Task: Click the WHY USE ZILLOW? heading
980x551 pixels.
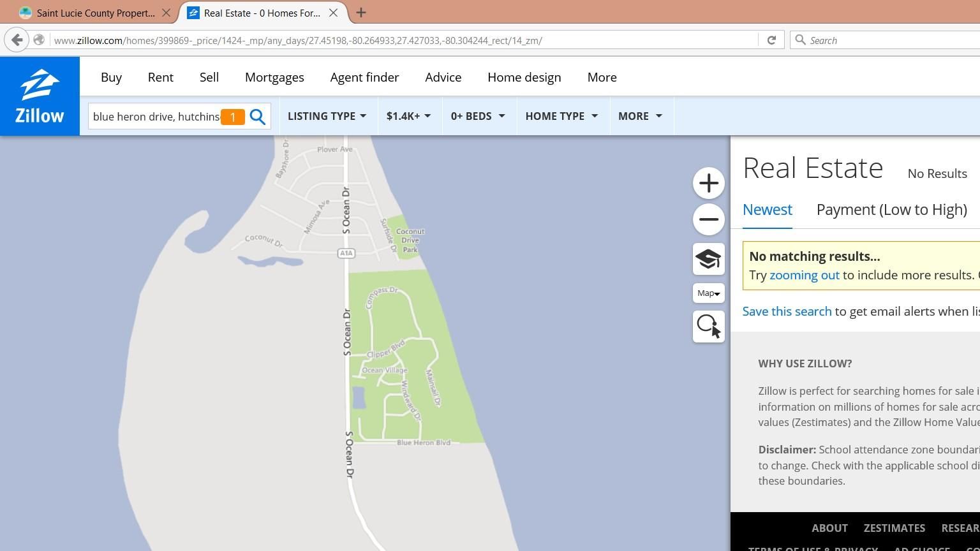Action: click(x=805, y=364)
